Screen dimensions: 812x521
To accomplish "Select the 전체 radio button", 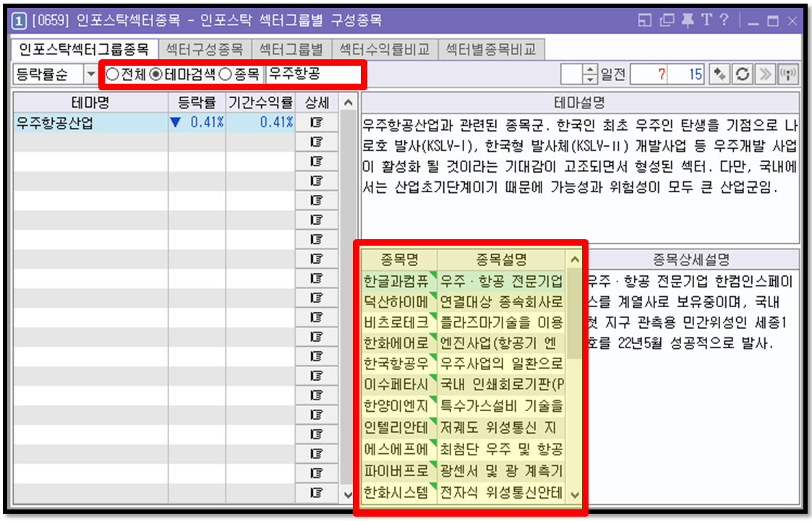I will 112,74.
